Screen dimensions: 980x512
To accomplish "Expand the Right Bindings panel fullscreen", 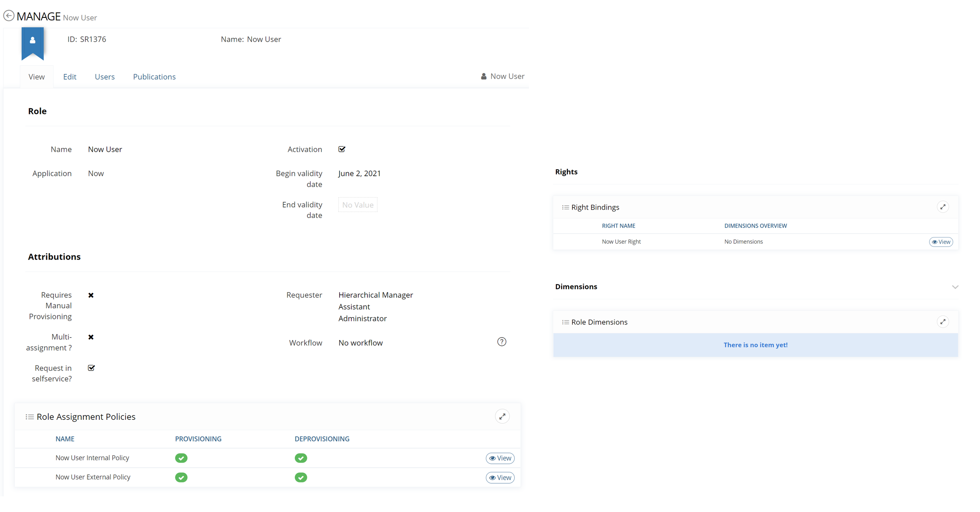I will [x=943, y=207].
